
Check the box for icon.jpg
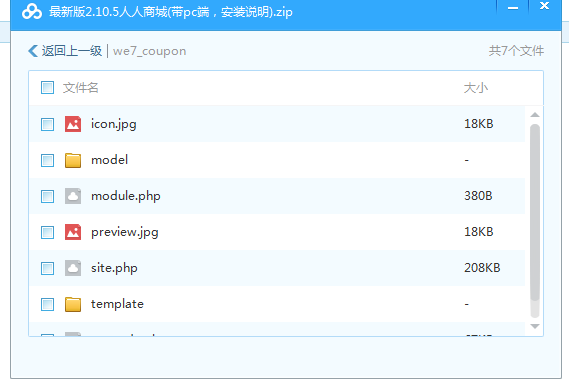[48, 124]
